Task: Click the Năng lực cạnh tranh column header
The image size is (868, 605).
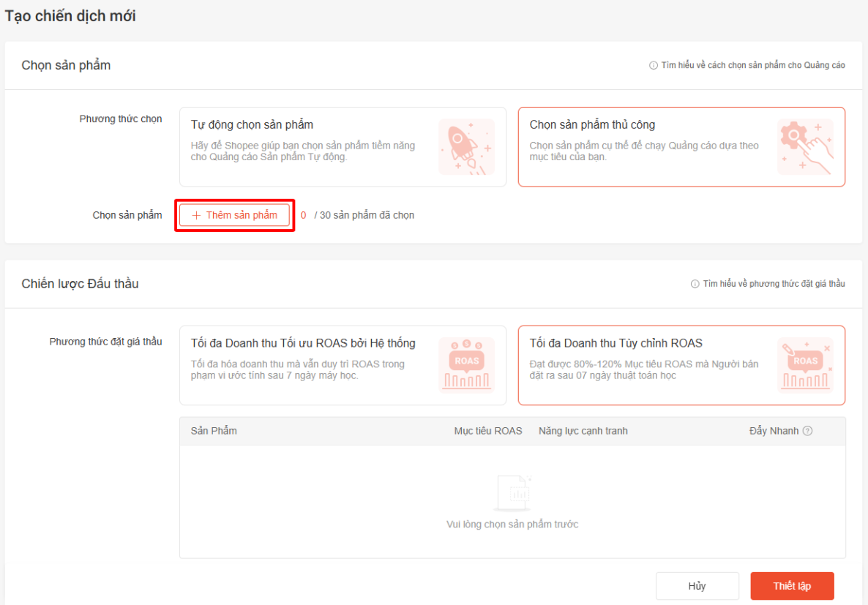Action: tap(583, 431)
